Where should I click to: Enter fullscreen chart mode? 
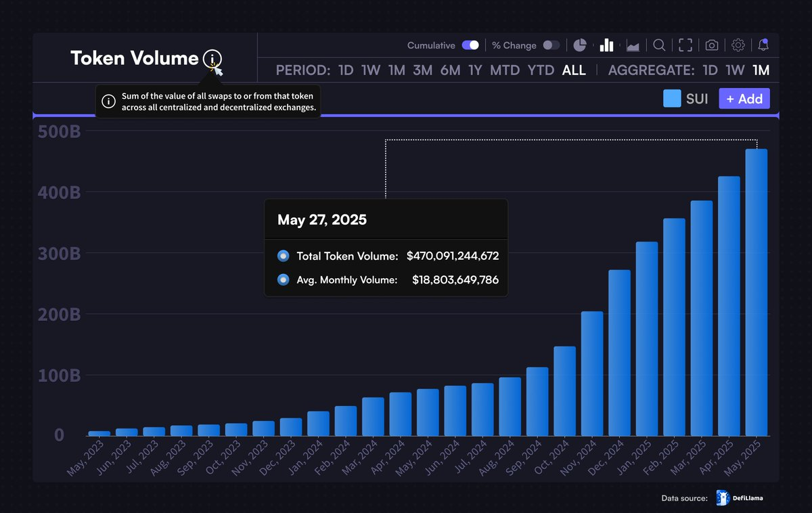point(685,45)
